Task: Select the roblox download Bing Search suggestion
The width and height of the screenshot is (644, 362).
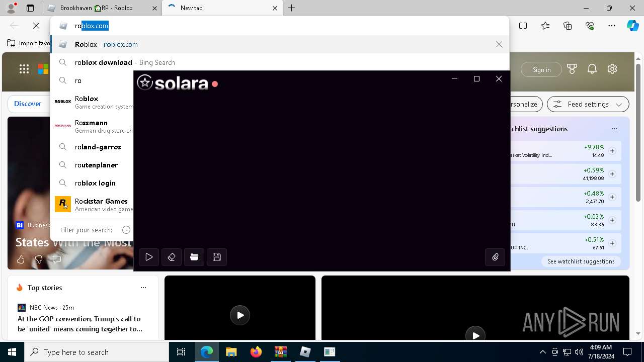Action: point(280,62)
